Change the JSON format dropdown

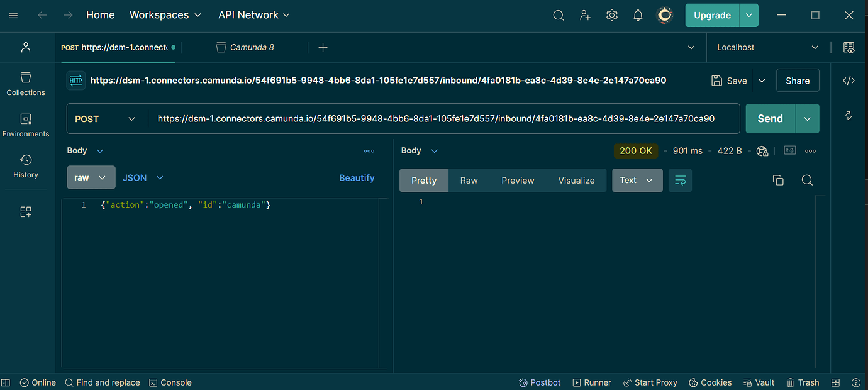(x=143, y=178)
